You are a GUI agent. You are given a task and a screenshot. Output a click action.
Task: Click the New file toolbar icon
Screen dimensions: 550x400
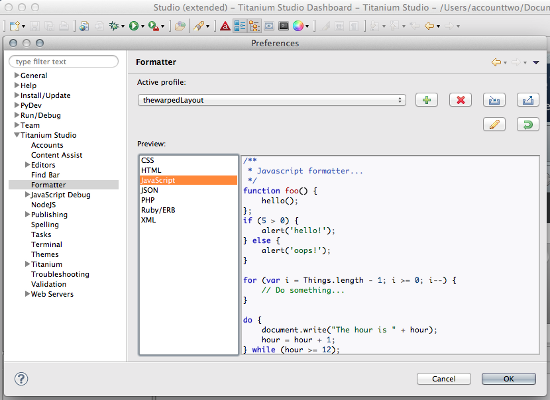pos(15,26)
